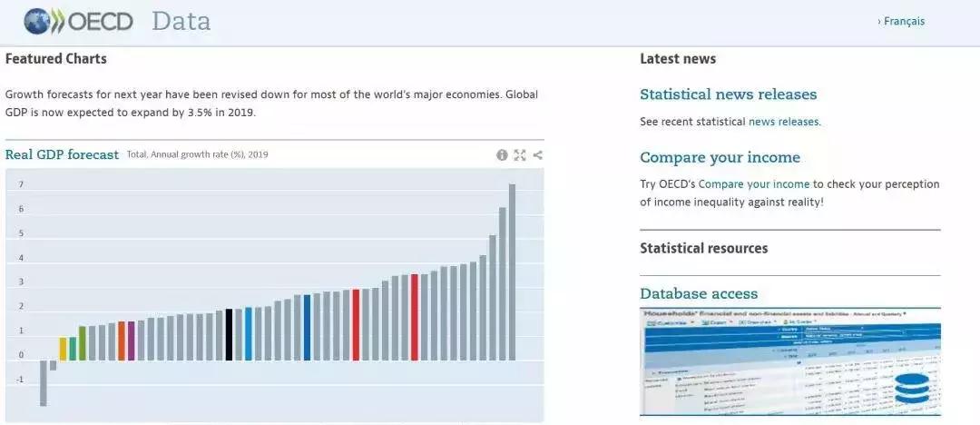Click the share icon above the chart

point(538,154)
